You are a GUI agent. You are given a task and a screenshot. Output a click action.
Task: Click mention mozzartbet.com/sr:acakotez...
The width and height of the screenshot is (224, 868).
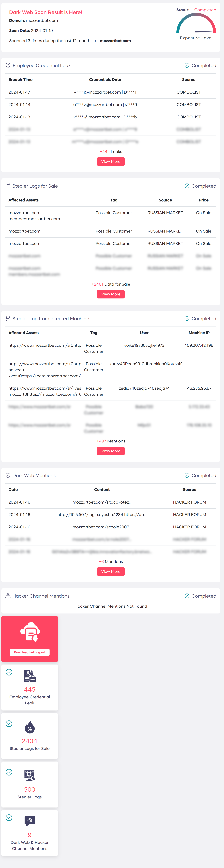(102, 502)
